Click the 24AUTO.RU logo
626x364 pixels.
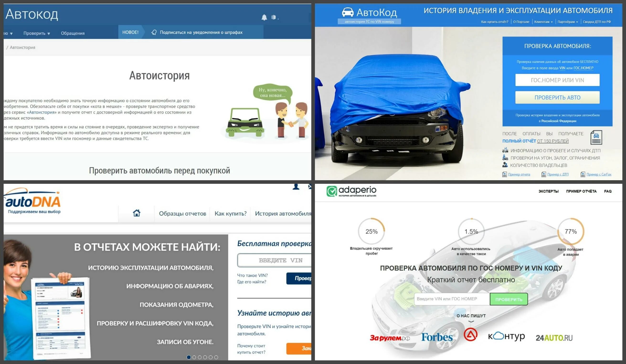point(554,338)
